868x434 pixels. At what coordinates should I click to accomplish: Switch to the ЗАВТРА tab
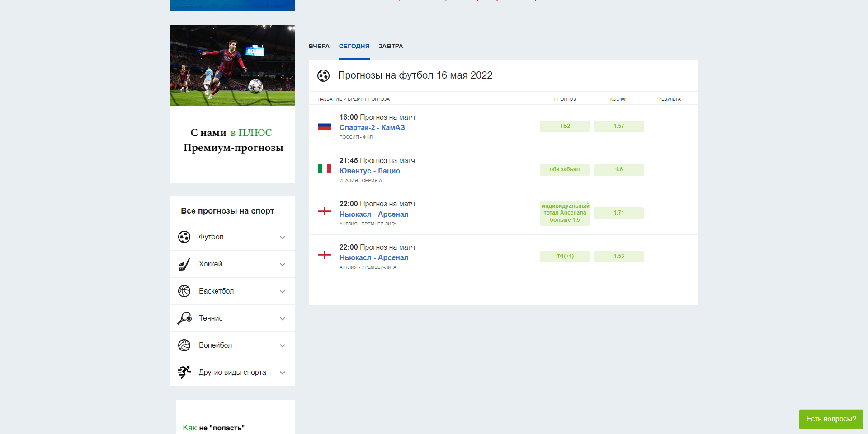391,46
